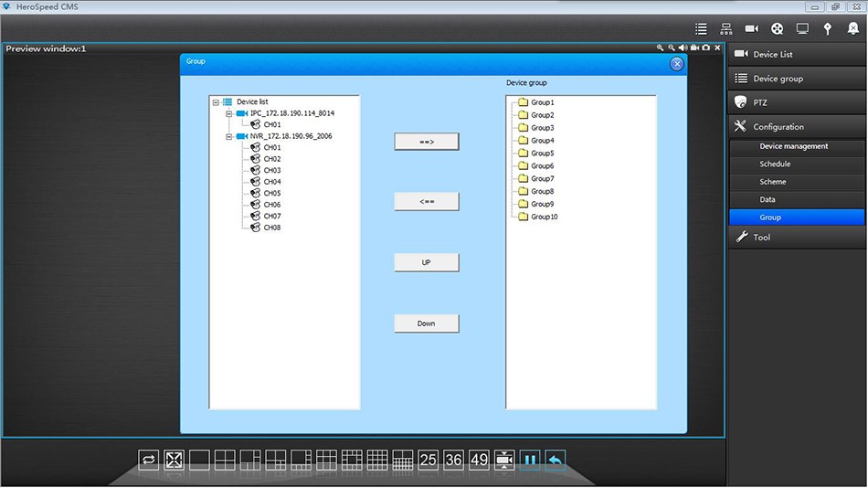The image size is (868, 488).
Task: Select the 25-window layout button
Action: 428,461
